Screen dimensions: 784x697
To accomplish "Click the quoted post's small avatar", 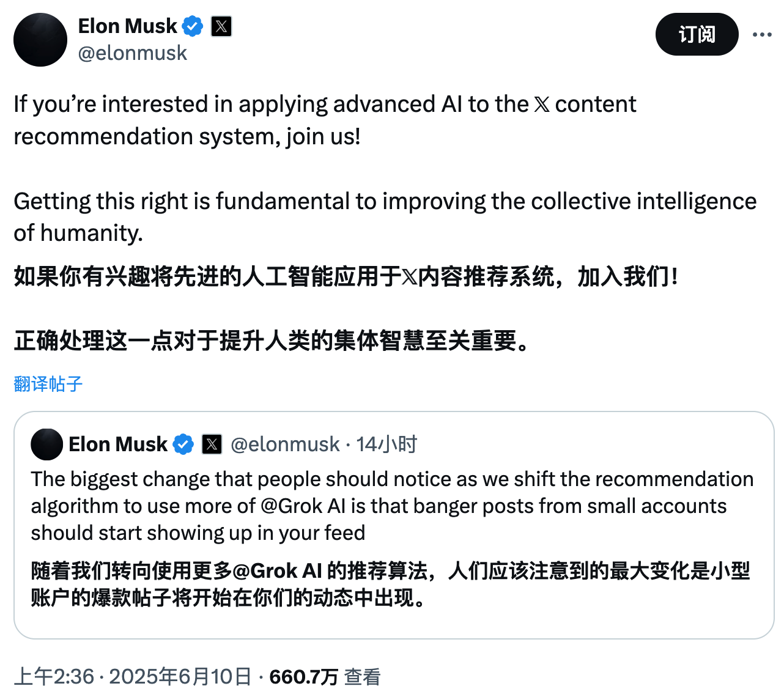I will (46, 444).
